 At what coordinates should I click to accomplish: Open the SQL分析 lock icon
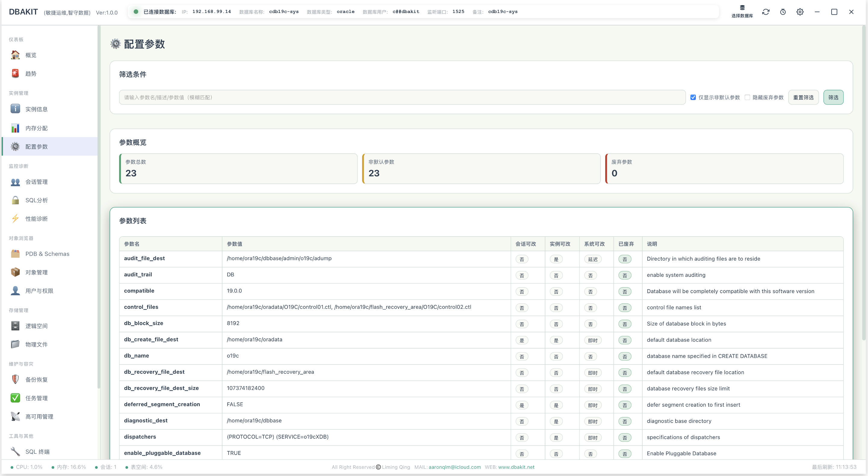(15, 200)
